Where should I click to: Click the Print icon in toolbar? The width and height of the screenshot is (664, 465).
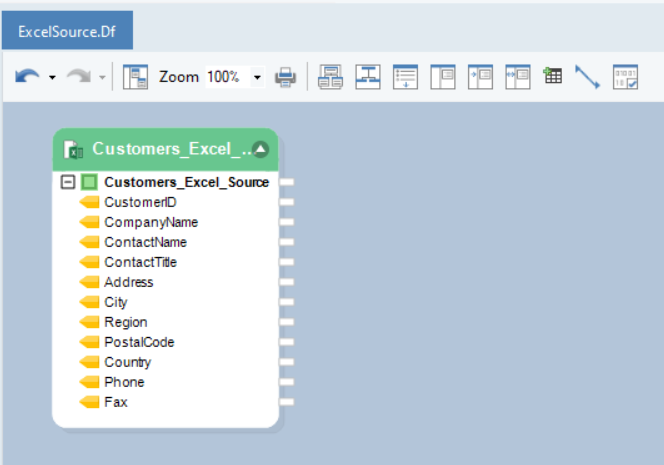285,77
